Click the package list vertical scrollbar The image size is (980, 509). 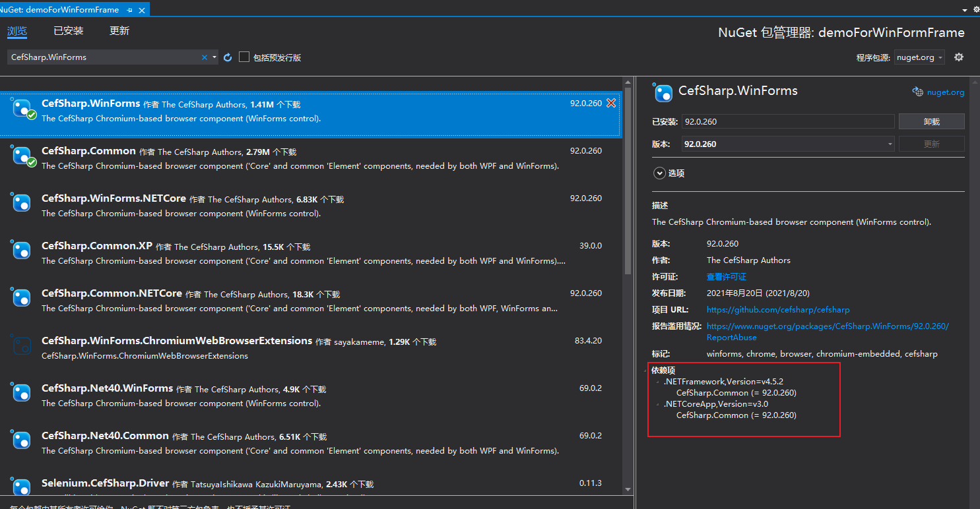628,181
